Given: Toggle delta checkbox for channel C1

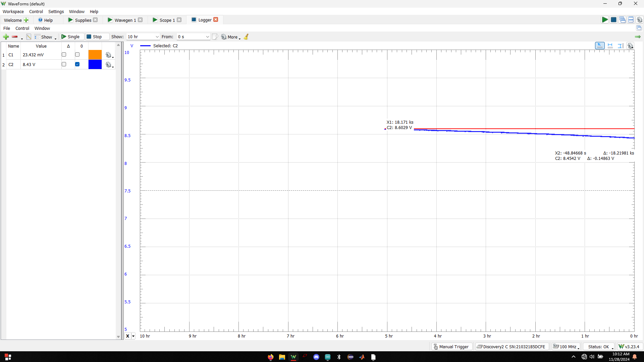Looking at the screenshot, I should point(64,55).
